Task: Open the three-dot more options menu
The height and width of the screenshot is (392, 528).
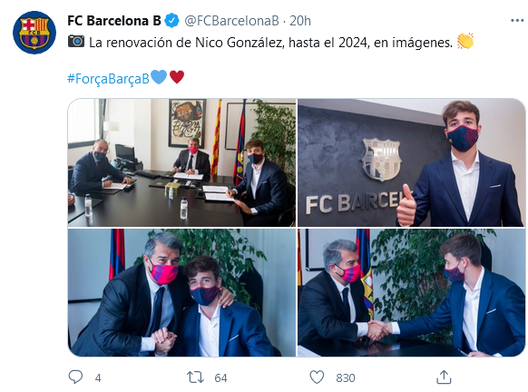Action: click(x=517, y=21)
